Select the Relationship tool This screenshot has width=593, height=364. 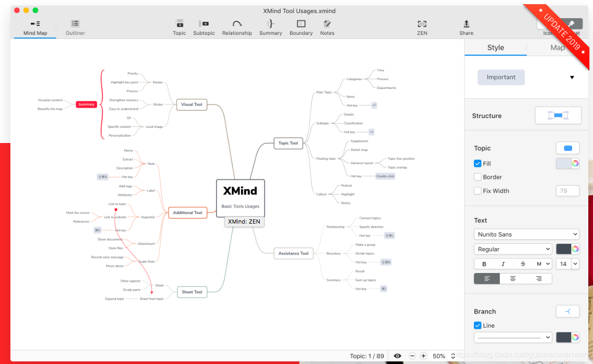tap(237, 24)
